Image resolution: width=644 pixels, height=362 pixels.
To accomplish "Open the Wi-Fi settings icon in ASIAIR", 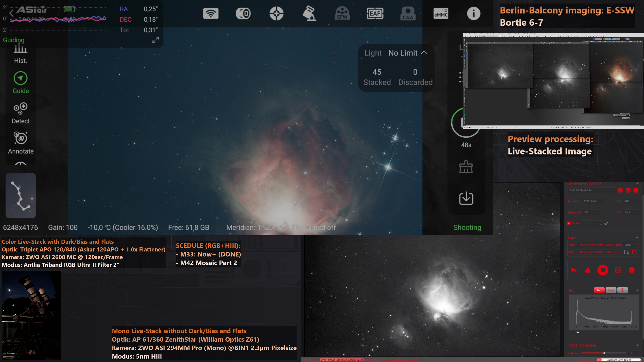I will click(x=210, y=13).
